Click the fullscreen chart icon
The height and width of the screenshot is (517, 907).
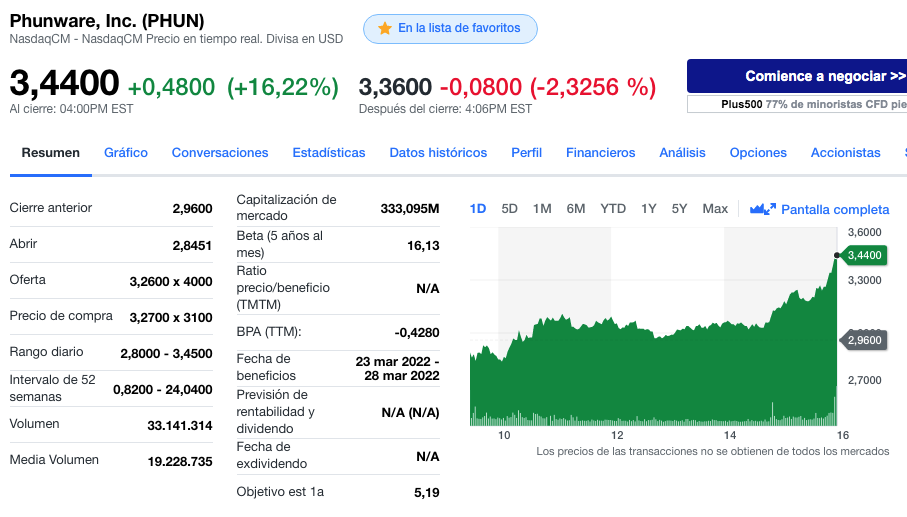(x=762, y=209)
